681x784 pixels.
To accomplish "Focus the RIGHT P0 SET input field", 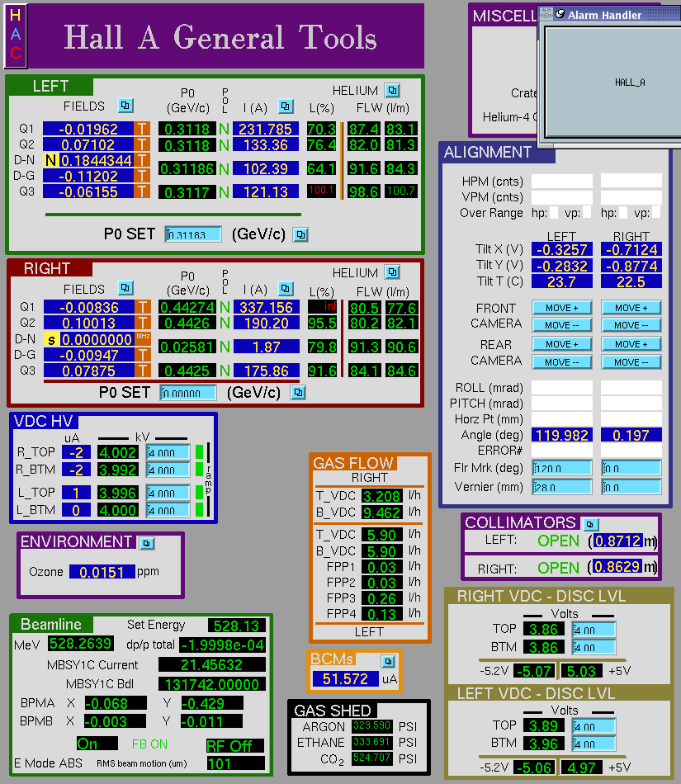I will tap(188, 393).
